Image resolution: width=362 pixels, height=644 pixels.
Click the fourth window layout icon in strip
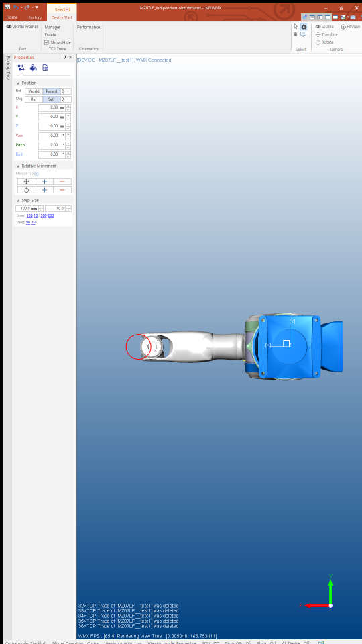pos(328,17)
